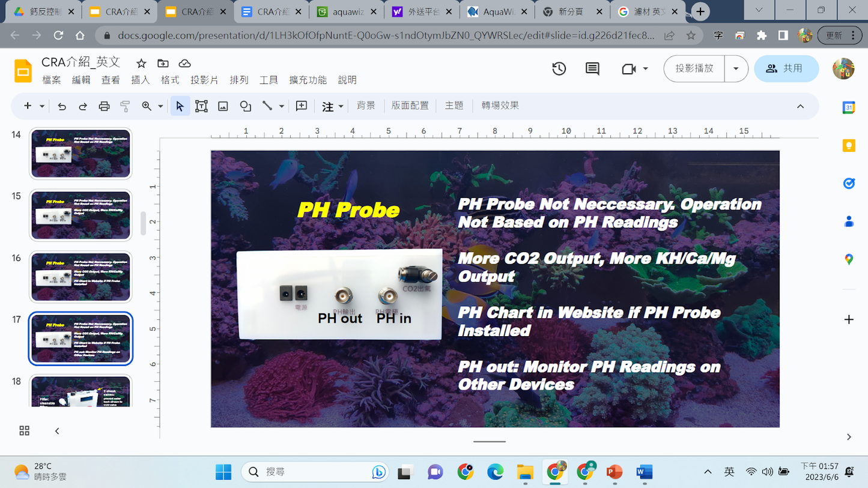Choose the text box tool
The height and width of the screenshot is (488, 868).
point(201,106)
